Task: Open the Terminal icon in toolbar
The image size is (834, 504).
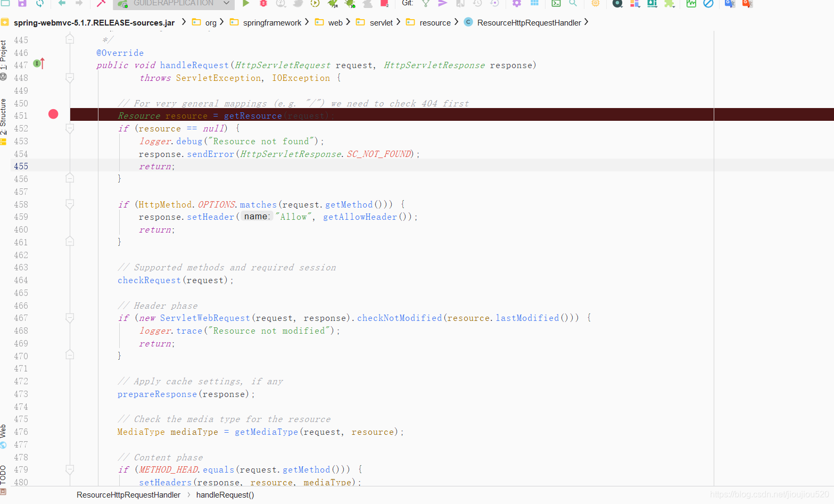Action: tap(556, 3)
